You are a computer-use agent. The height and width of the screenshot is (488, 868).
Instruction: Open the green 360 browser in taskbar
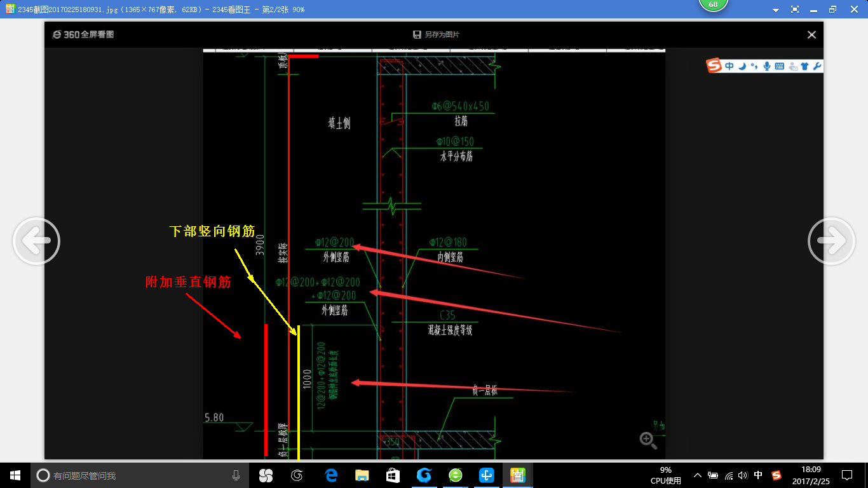pyautogui.click(x=456, y=475)
